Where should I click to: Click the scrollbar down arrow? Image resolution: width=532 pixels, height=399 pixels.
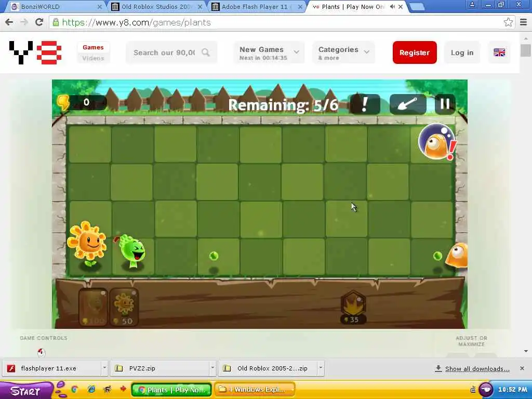526,351
